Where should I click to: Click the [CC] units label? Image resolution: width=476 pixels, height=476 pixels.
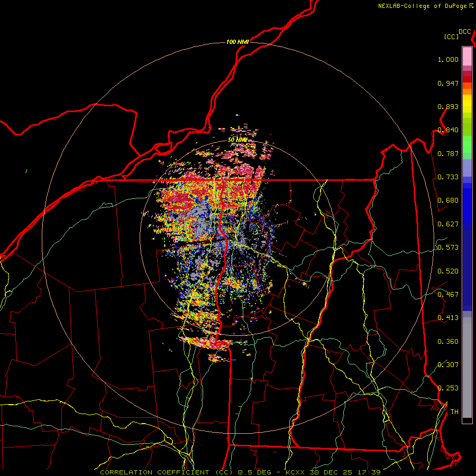[452, 36]
